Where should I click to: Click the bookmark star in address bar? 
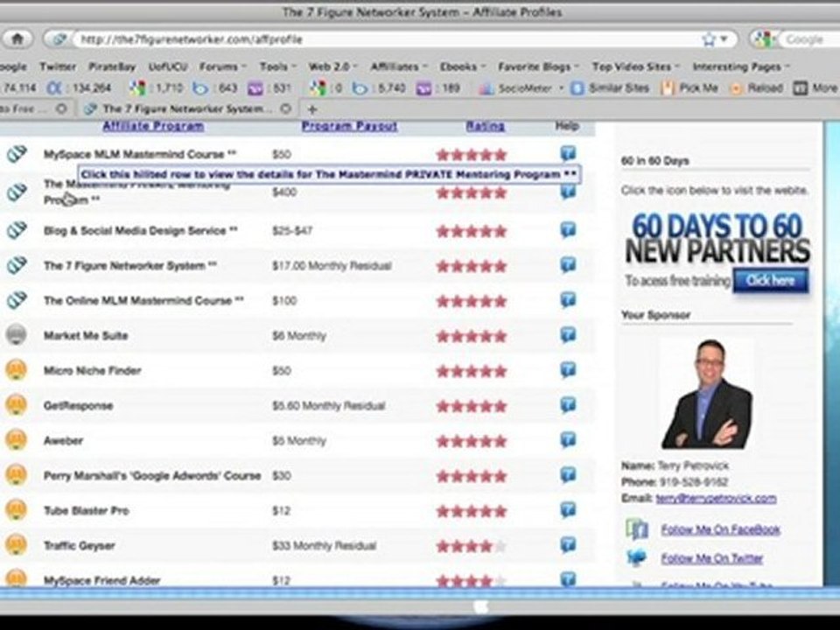(x=709, y=39)
